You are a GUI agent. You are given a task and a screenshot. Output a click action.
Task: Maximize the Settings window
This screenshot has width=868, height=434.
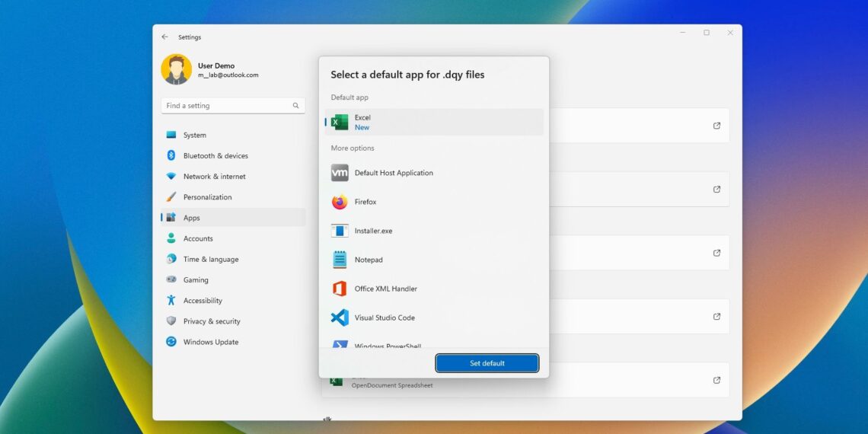tap(707, 33)
